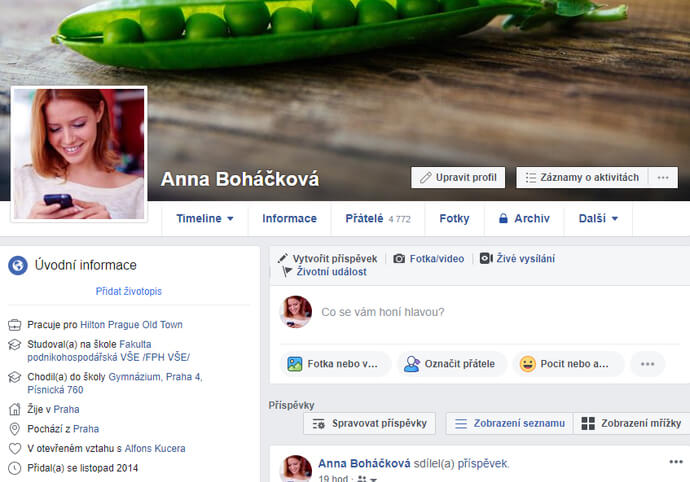Click the flag icon for Životní událost
Image resolution: width=690 pixels, height=482 pixels.
coord(287,272)
